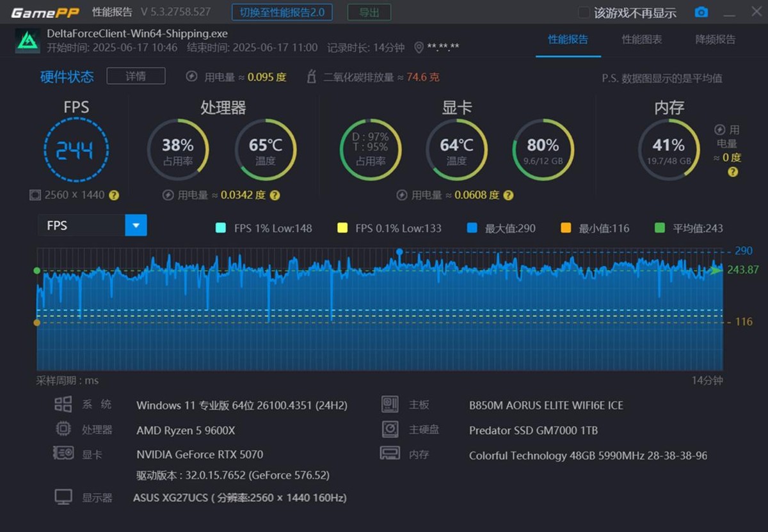Viewport: 768px width, 532px height.
Task: Toggle 最小值 orange legend swatch
Action: click(x=566, y=228)
